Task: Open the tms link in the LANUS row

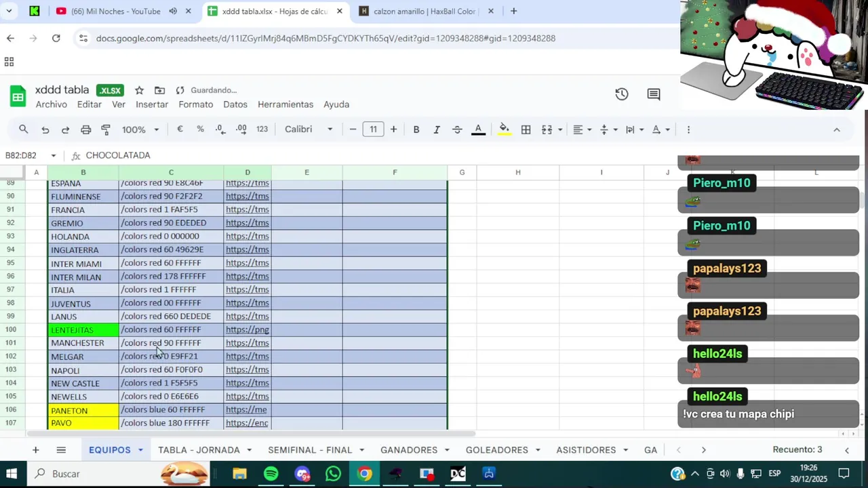Action: [248, 317]
